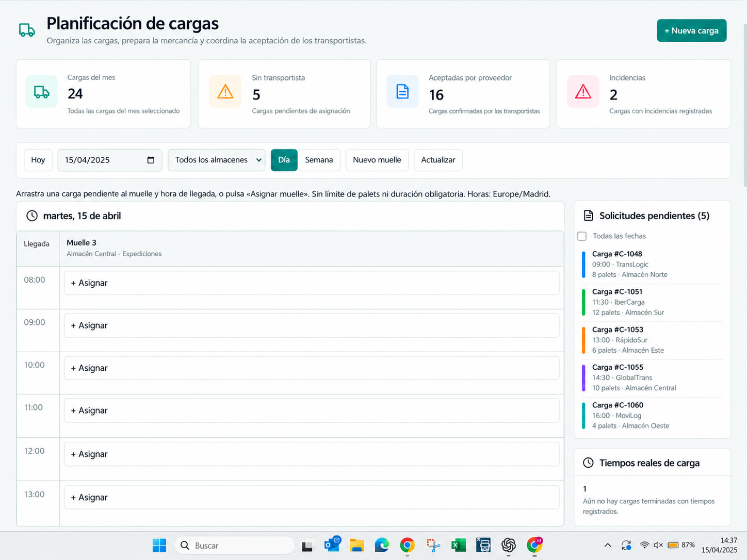
Task: Click the Hoy button
Action: 38,160
